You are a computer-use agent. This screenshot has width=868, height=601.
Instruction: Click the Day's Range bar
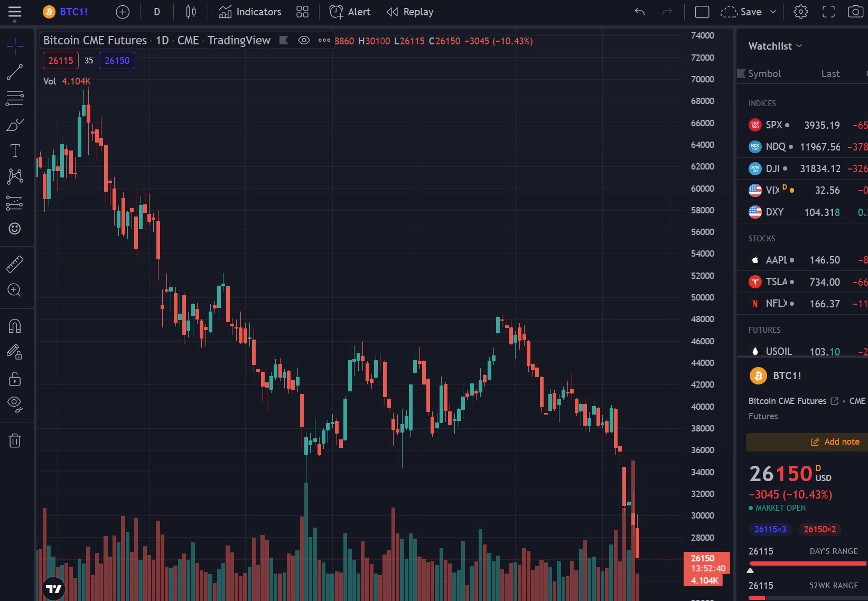point(807,564)
